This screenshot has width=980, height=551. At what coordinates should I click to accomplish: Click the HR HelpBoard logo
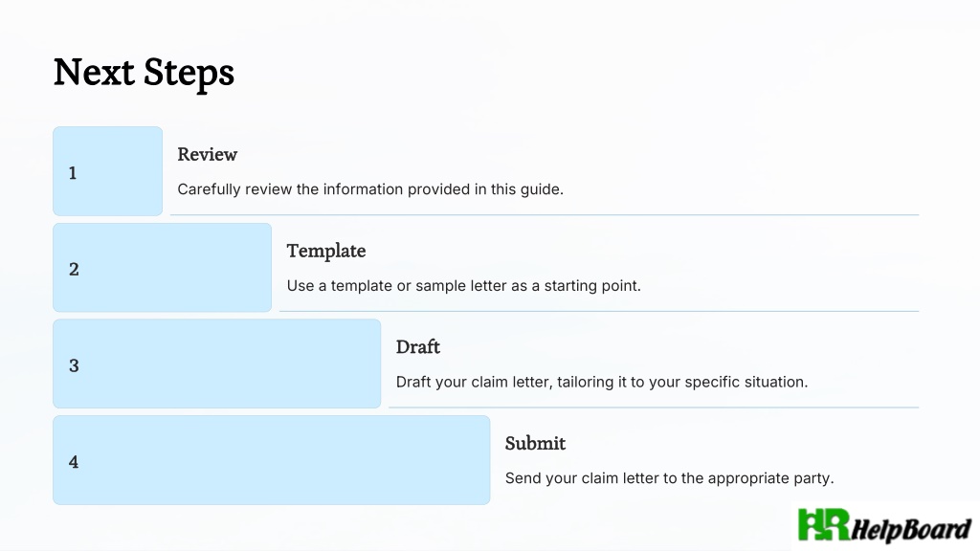tap(885, 525)
